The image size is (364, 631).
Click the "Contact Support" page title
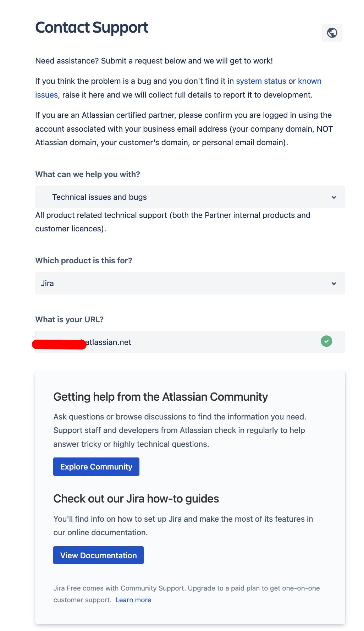click(x=92, y=27)
